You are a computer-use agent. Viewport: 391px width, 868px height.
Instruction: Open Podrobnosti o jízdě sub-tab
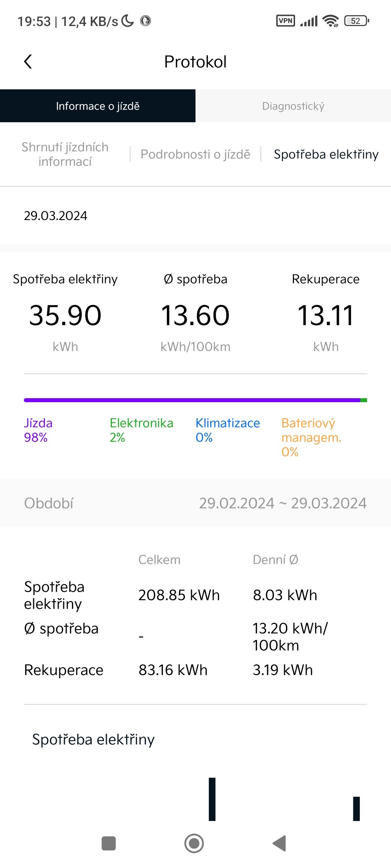pos(195,154)
